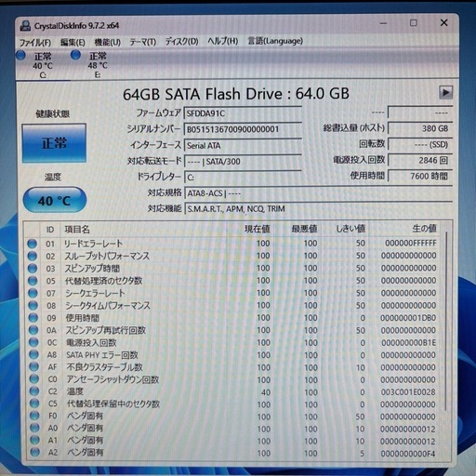
Task: Click the next-disk arrow button
Action: coord(445,92)
